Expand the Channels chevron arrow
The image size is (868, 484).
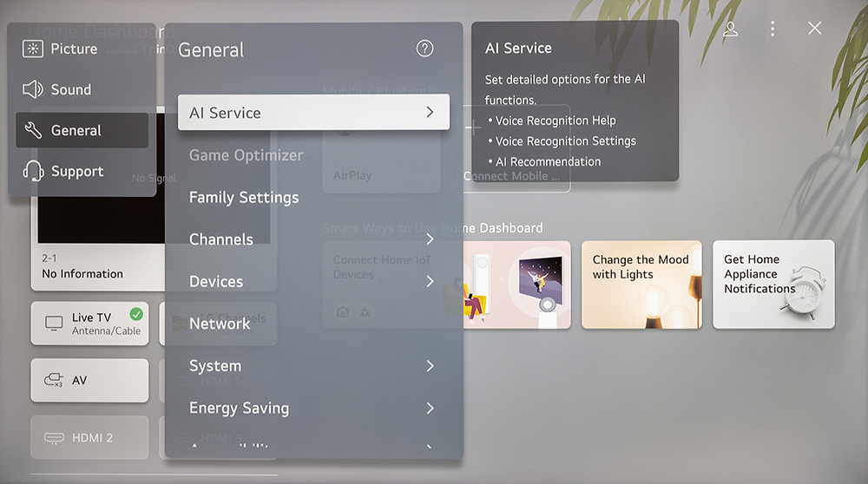click(x=431, y=239)
